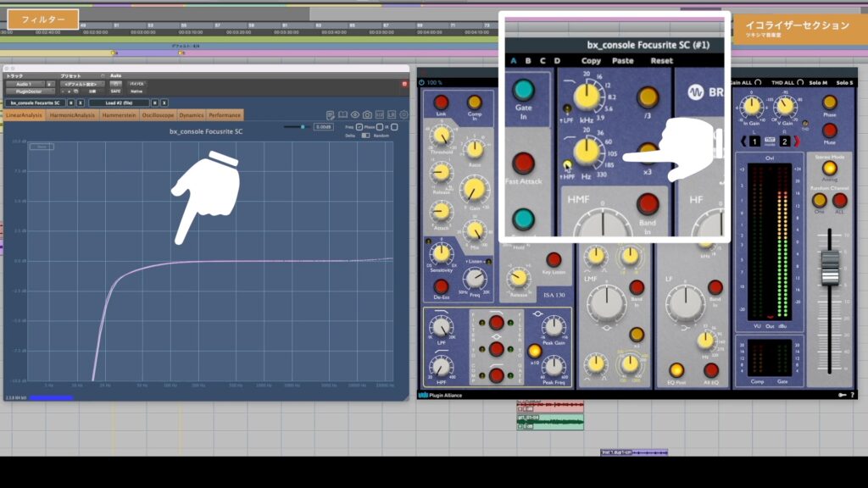Screen dimensions: 868x488
Task: Click the sidechain HPF knob at bottom left
Action: click(441, 366)
